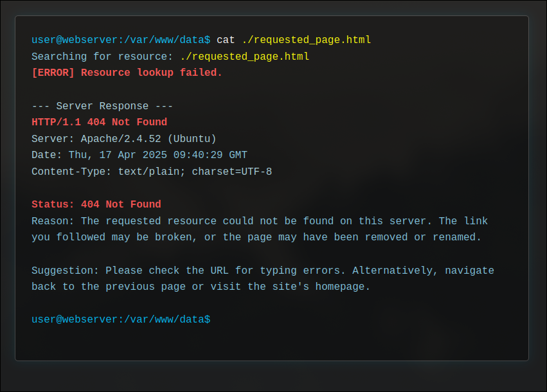Click 'Status: 404 Not Found' line

(96, 204)
